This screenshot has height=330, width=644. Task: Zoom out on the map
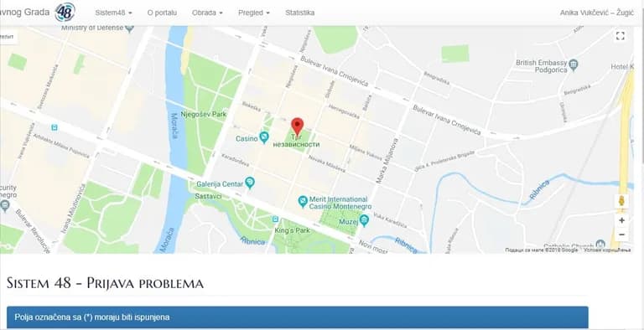point(622,235)
